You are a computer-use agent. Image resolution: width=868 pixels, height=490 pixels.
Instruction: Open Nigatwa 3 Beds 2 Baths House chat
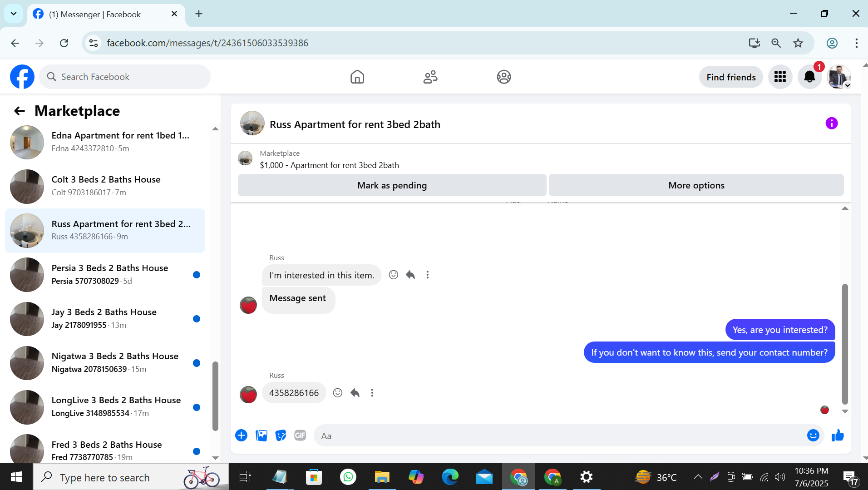click(x=105, y=362)
